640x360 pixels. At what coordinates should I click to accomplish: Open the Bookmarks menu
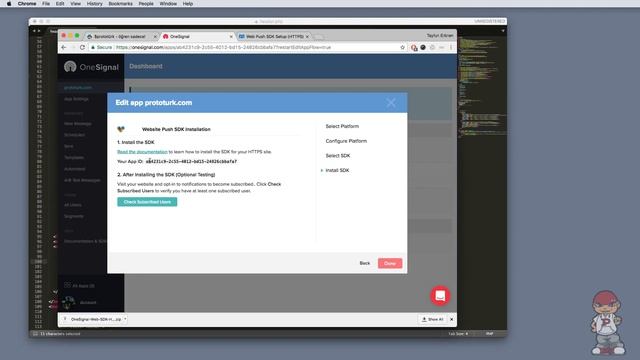[120, 4]
